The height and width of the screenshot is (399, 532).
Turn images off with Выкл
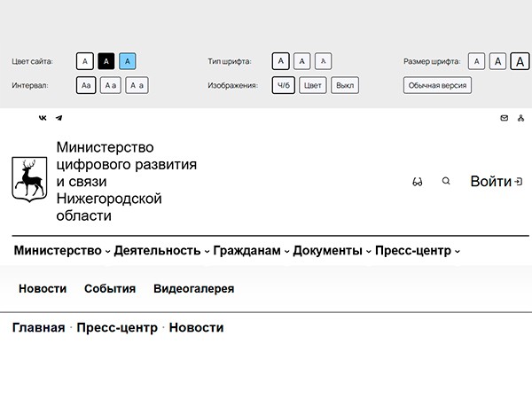(345, 86)
